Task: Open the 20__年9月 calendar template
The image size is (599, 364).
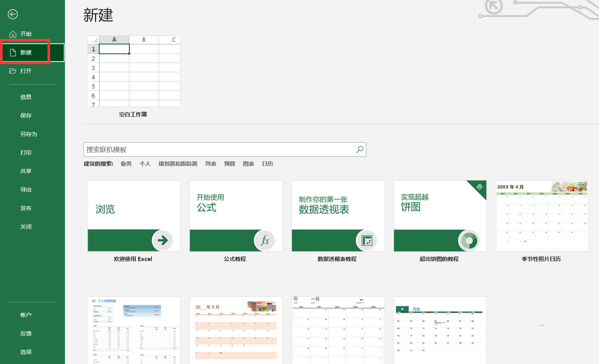Action: (236, 330)
